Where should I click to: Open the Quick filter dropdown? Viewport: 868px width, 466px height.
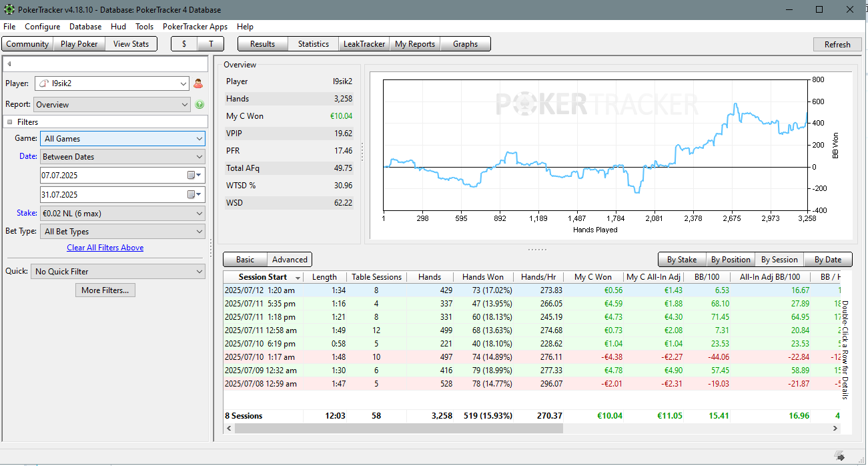pos(118,272)
